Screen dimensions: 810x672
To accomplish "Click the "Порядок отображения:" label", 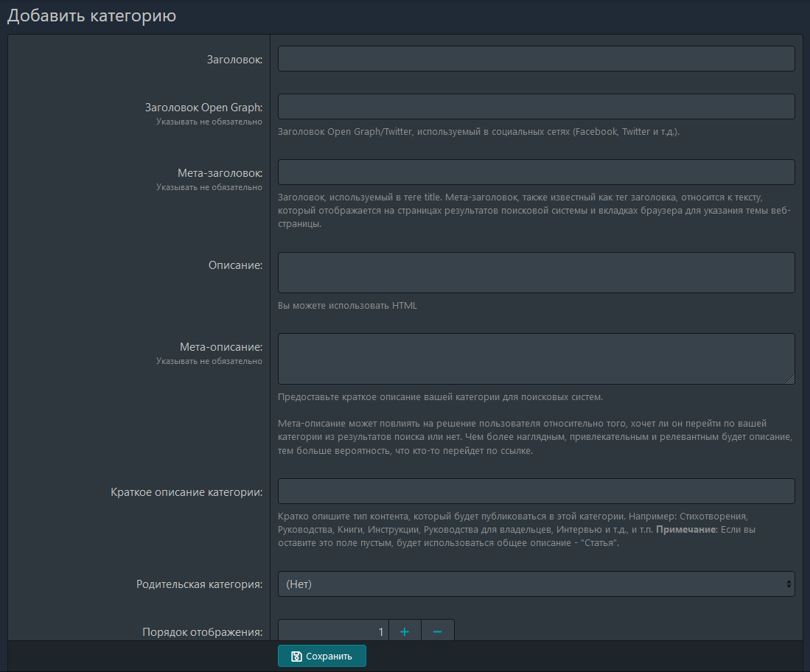I will (202, 632).
